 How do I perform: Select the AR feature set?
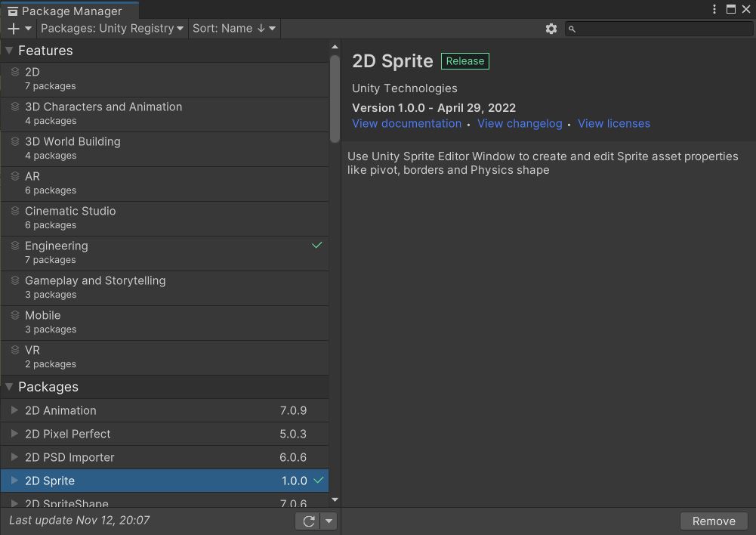(x=165, y=184)
